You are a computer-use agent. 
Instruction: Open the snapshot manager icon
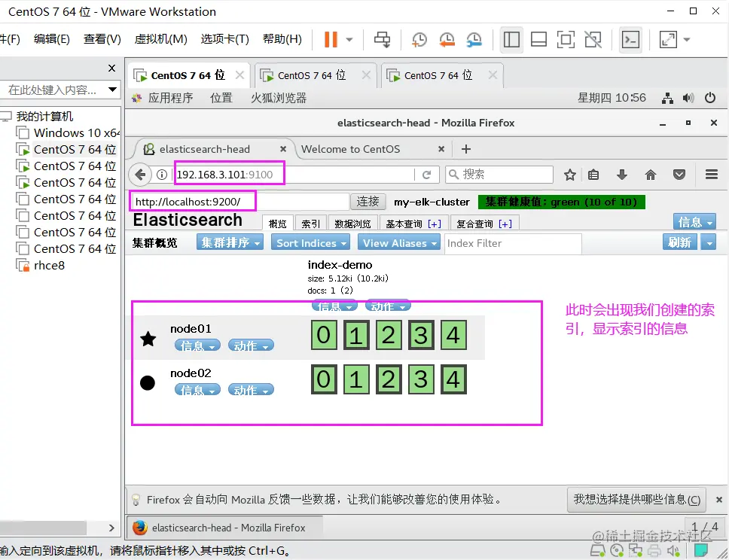click(474, 39)
